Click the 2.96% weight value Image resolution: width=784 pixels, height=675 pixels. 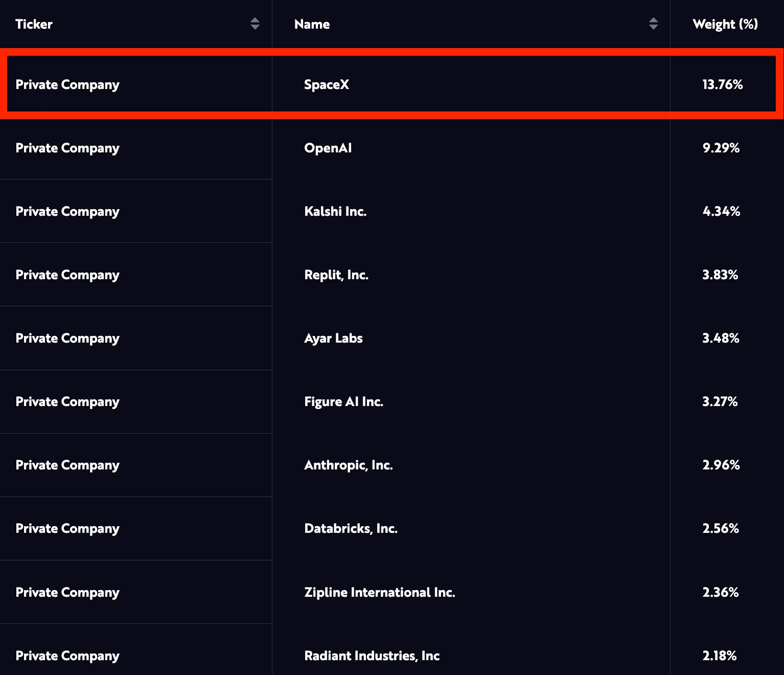tap(721, 465)
